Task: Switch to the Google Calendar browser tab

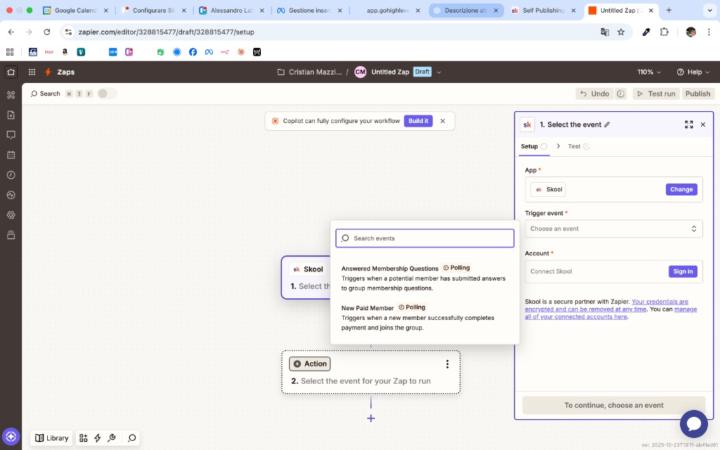Action: [75, 10]
